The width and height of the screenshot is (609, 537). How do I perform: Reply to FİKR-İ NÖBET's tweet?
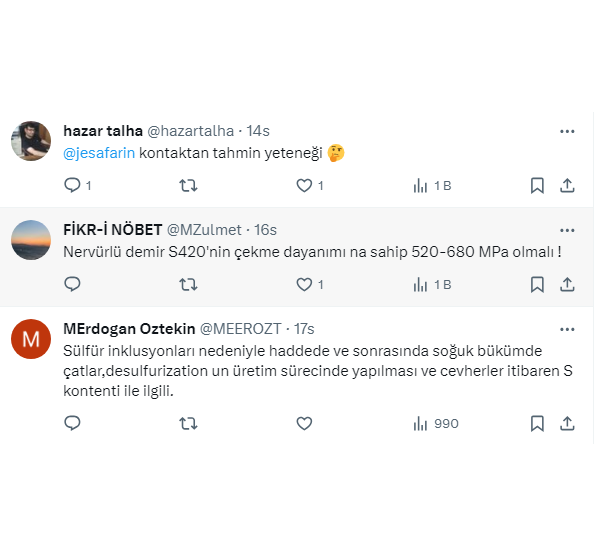click(72, 284)
